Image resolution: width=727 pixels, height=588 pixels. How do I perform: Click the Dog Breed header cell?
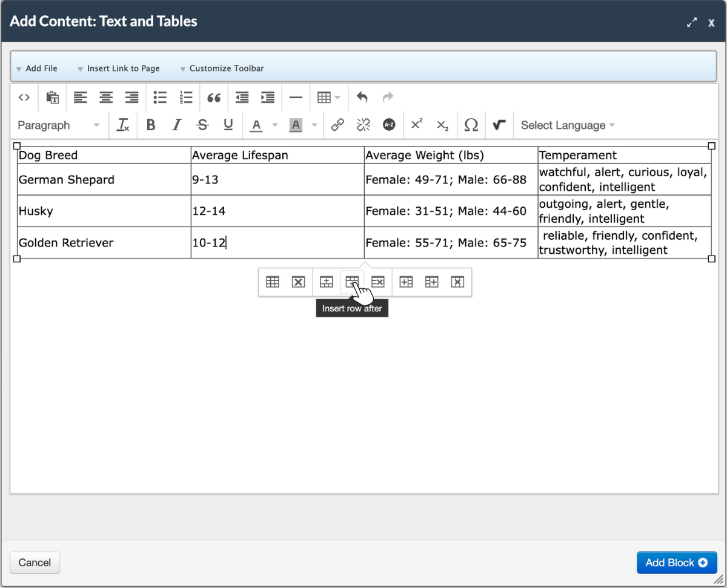(x=104, y=155)
